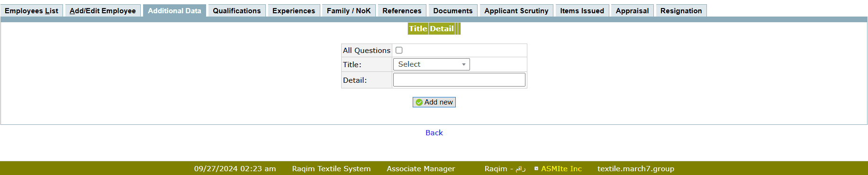Follow the Back link
Image resolution: width=868 pixels, height=175 pixels.
pos(434,133)
